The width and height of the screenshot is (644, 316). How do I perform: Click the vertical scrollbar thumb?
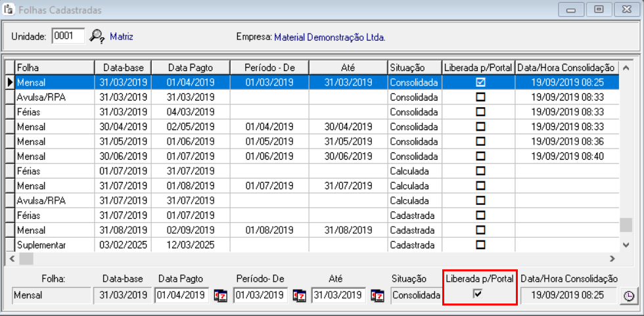click(626, 225)
